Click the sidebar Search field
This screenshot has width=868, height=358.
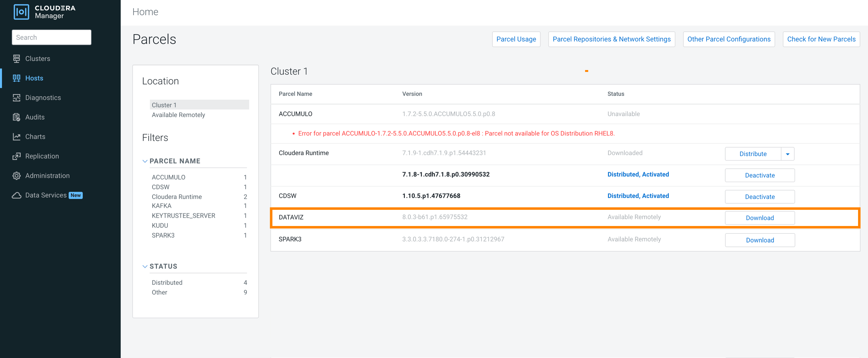(52, 37)
